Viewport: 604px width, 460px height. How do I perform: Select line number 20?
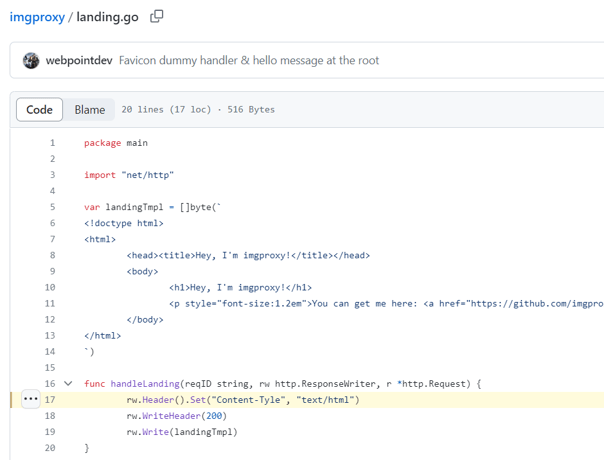coord(50,448)
